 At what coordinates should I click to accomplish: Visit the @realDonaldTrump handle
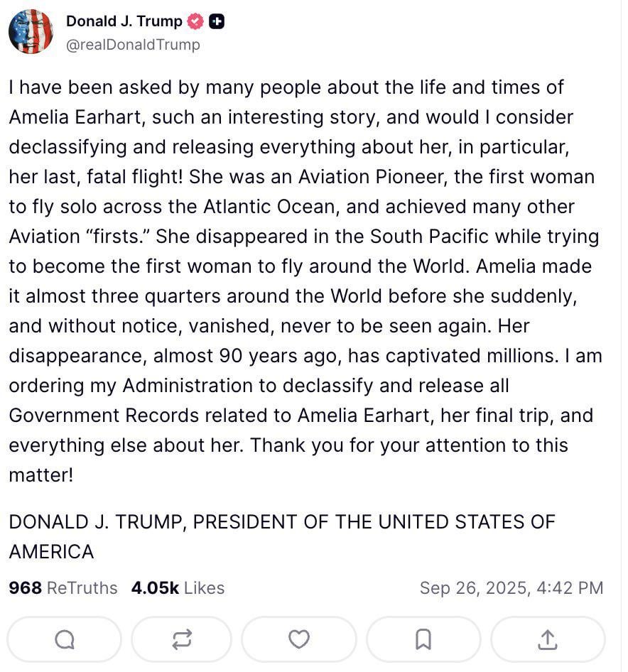133,45
